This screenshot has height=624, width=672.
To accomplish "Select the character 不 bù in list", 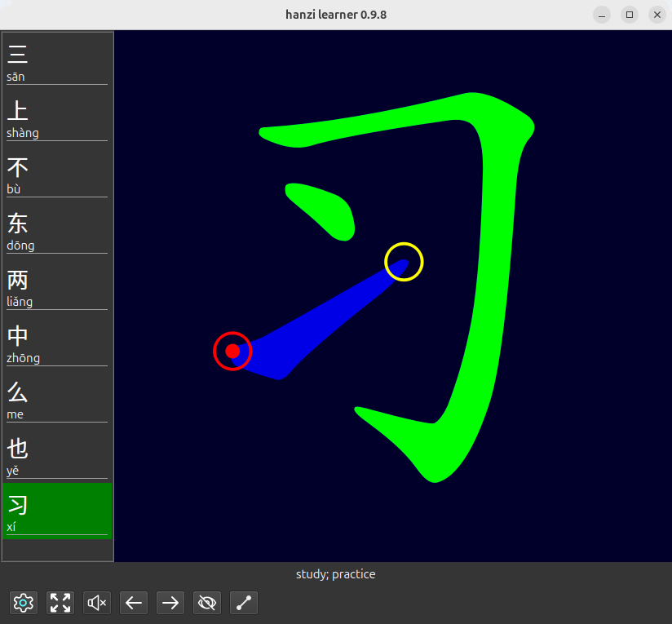I will click(57, 173).
